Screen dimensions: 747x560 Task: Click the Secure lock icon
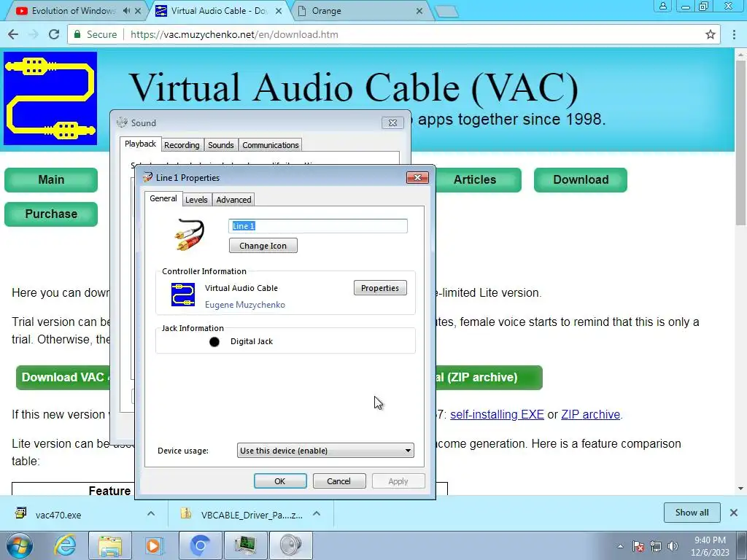point(77,34)
